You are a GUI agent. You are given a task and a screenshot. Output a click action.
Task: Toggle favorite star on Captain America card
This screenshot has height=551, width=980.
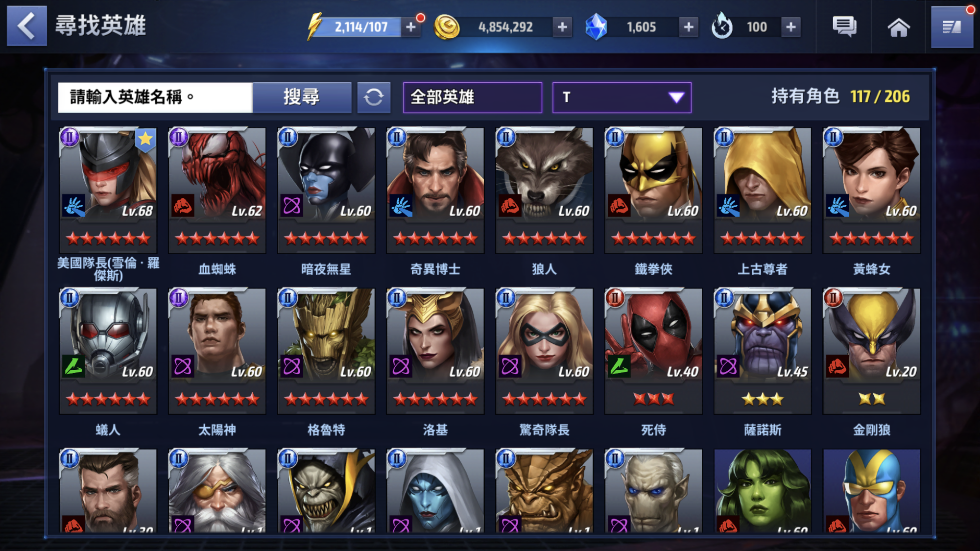145,140
